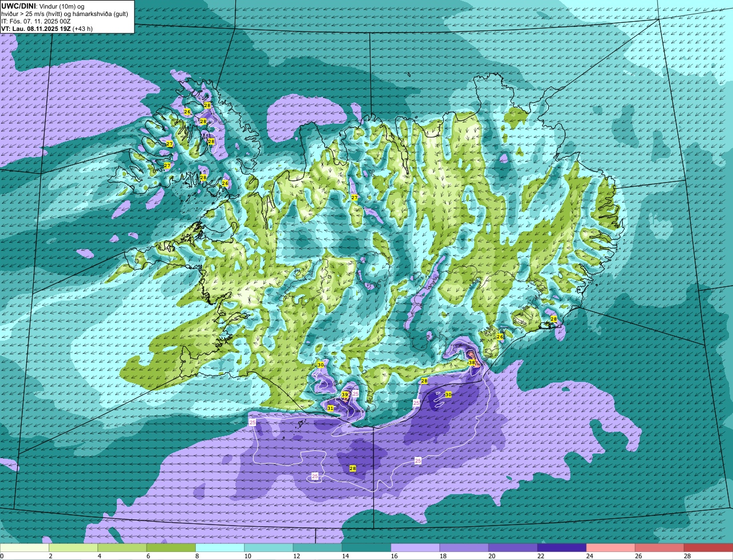
Task: Click the 2–4 m/s light yellow-green legend swatch
Action: (x=73, y=548)
